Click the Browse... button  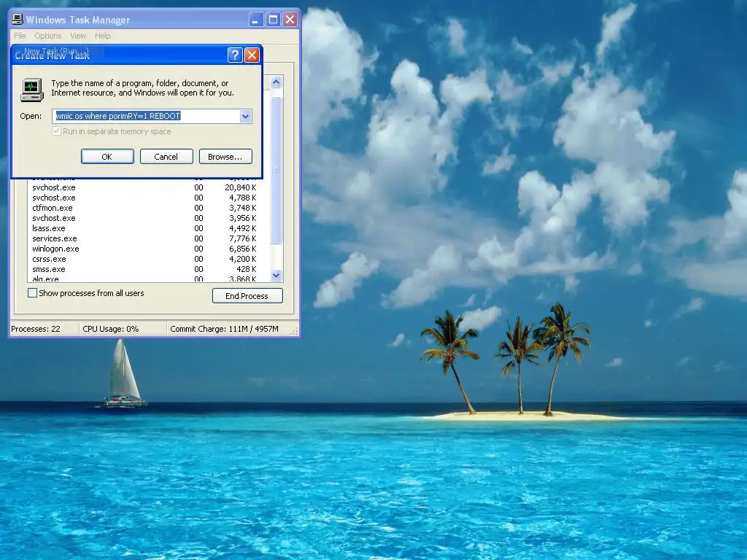[225, 157]
